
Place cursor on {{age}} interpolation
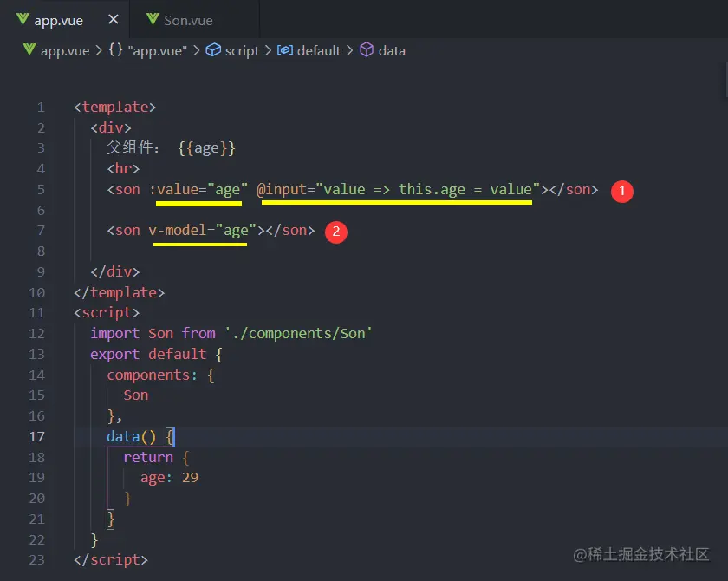tap(206, 148)
